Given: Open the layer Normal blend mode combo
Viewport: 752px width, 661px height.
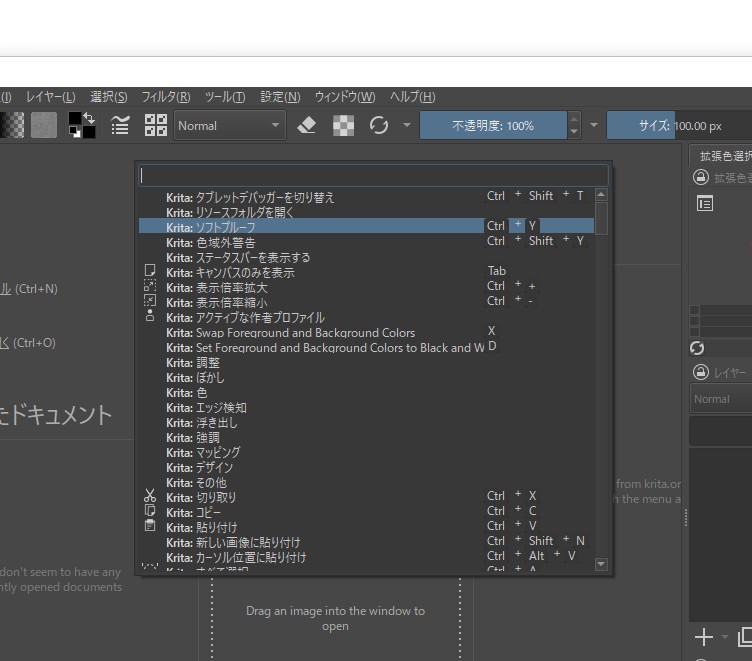Looking at the screenshot, I should click(721, 399).
